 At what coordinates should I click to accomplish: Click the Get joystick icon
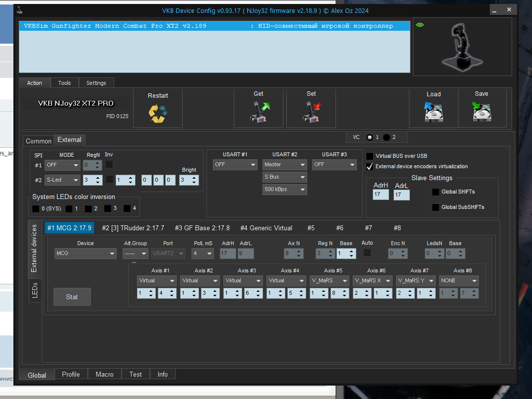click(x=260, y=112)
